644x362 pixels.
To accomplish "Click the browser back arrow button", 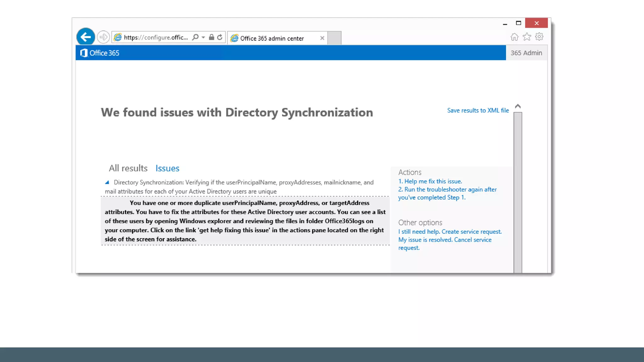I will (x=86, y=37).
